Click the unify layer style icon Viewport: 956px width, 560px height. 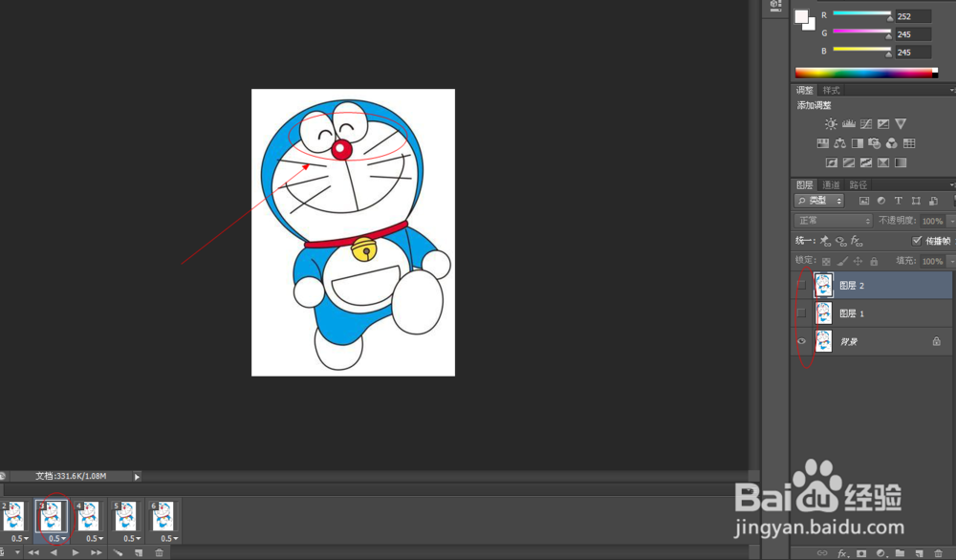[857, 242]
